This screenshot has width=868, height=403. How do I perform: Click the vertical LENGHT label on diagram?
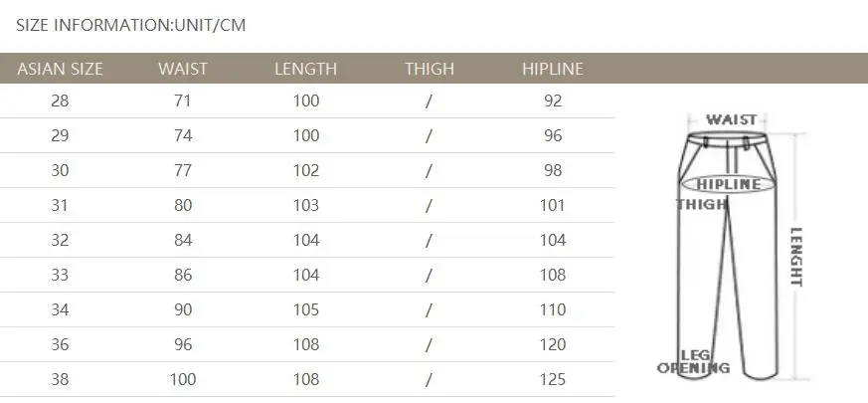796,257
